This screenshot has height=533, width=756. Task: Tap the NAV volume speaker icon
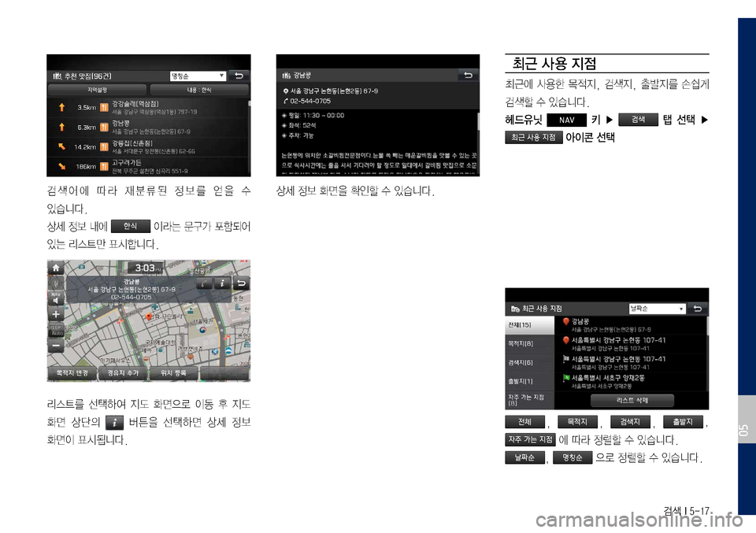(56, 298)
